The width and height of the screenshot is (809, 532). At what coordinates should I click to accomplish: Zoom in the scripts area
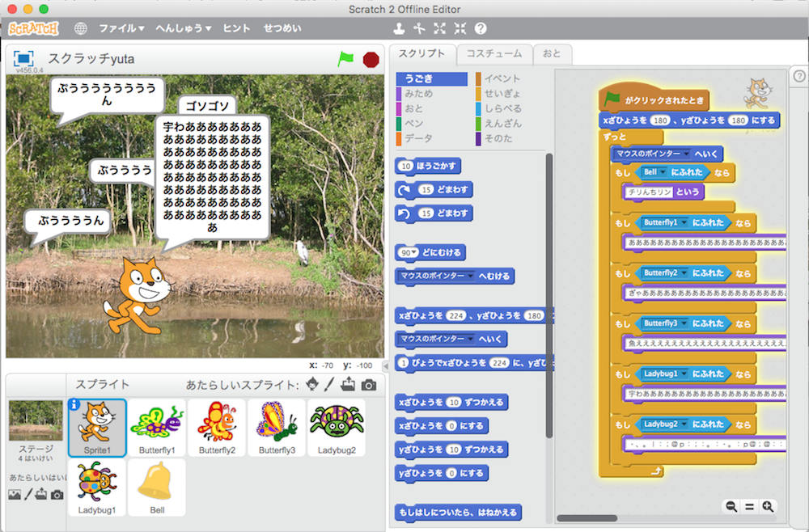(768, 506)
